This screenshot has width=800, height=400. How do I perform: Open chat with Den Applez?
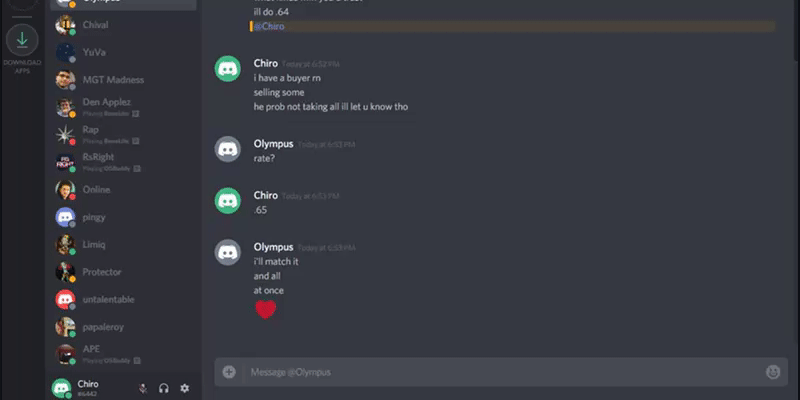click(x=124, y=107)
